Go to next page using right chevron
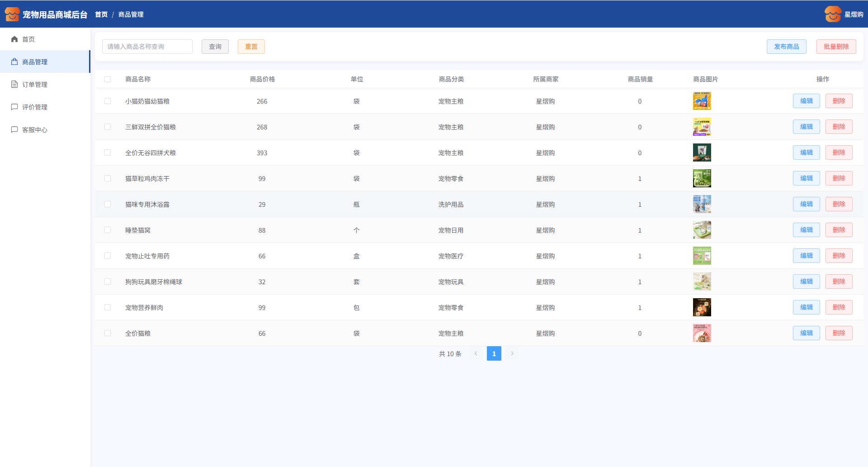This screenshot has width=868, height=467. point(512,354)
